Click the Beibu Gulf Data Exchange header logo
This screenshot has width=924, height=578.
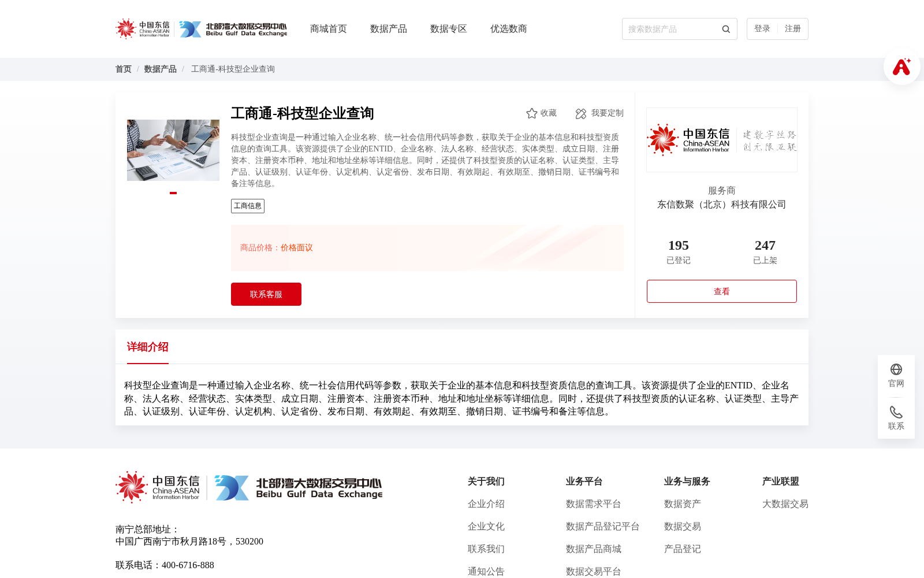(x=233, y=29)
